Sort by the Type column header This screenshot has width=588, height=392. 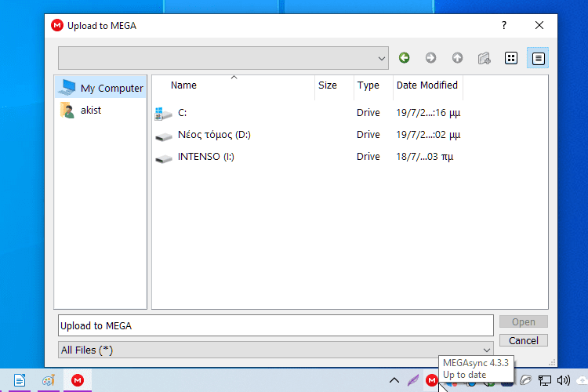click(x=373, y=87)
